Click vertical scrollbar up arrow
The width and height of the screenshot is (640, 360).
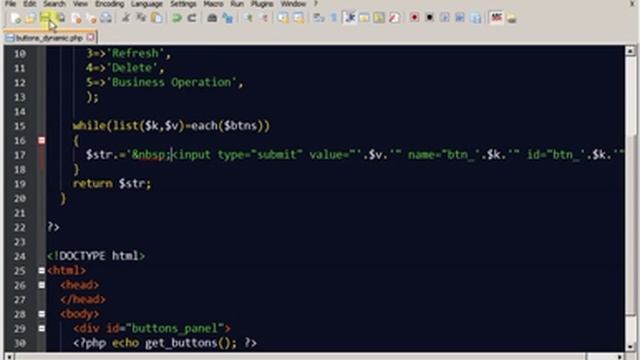(630, 51)
